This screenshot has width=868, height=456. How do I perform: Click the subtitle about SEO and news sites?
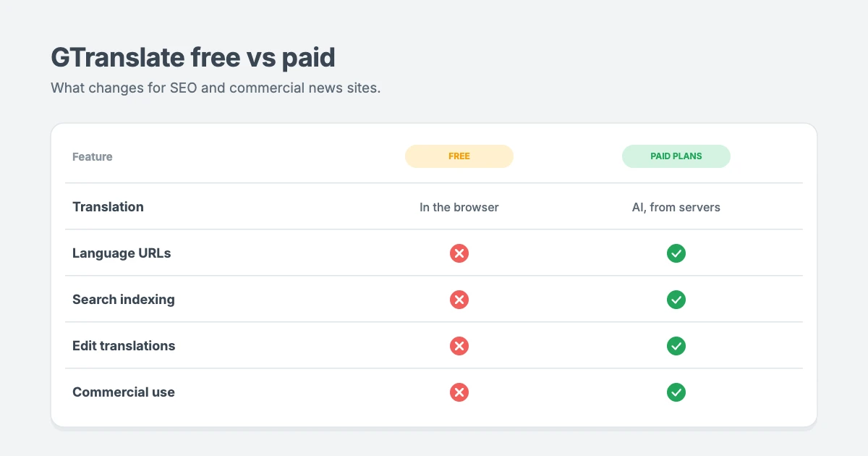click(x=216, y=88)
